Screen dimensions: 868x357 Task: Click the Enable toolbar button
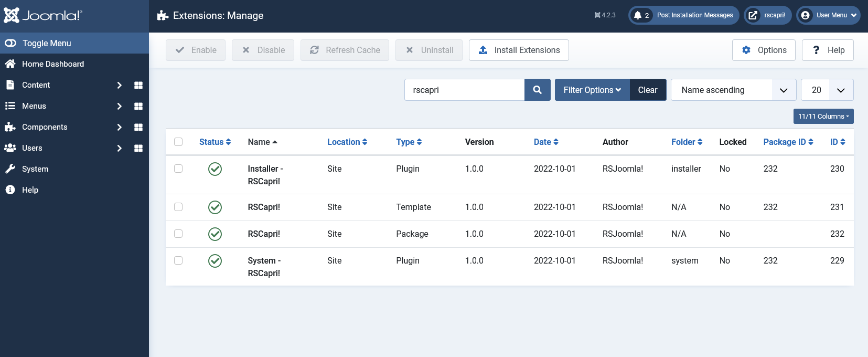pos(196,50)
